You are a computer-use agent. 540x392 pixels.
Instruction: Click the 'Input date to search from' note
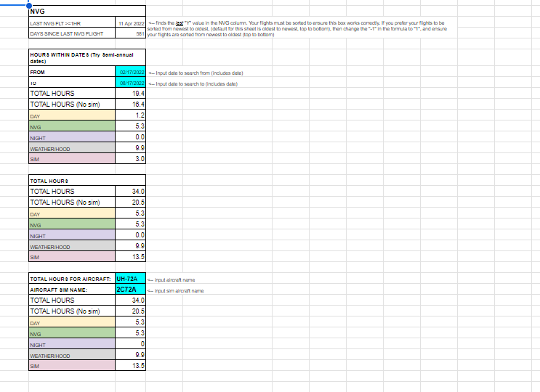[x=196, y=73]
